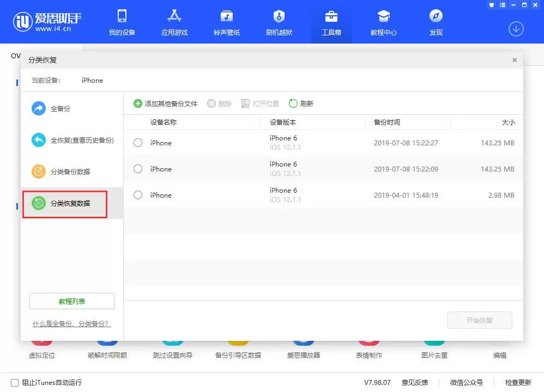Click the 2019-04-01 15:48:19 backup time

[x=406, y=195]
